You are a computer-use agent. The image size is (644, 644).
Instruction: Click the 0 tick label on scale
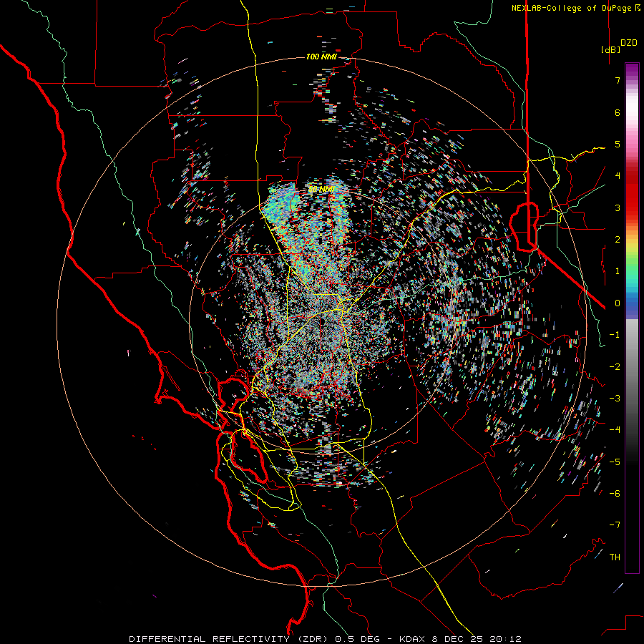(x=618, y=303)
